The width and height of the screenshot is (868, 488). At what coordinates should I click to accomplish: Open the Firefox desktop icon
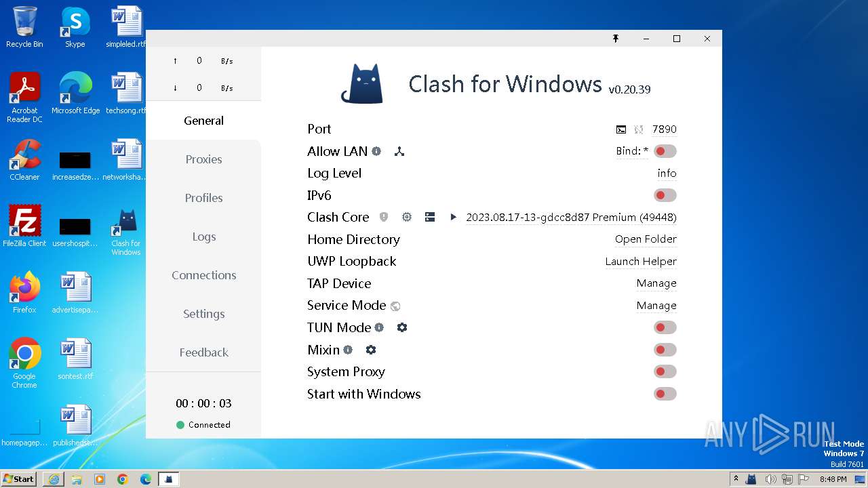(x=24, y=293)
